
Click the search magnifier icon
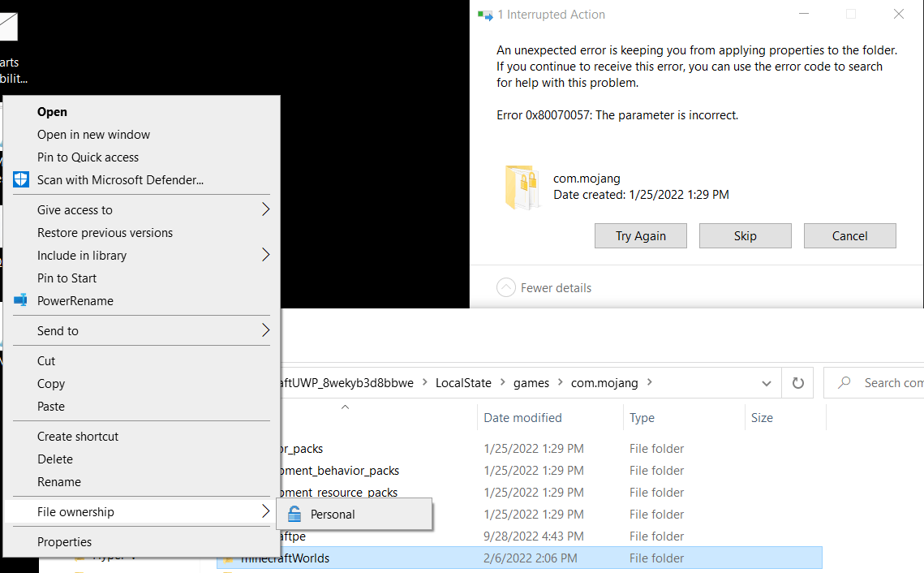click(844, 382)
